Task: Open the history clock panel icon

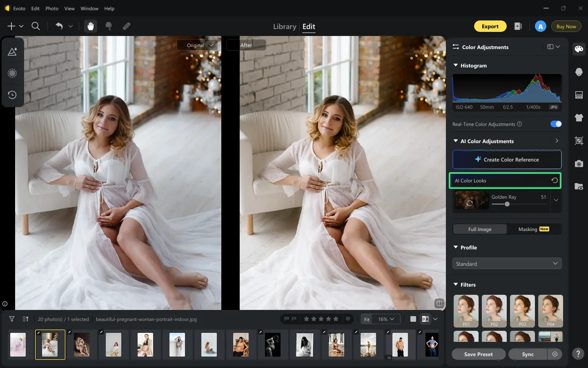Action: pyautogui.click(x=12, y=95)
